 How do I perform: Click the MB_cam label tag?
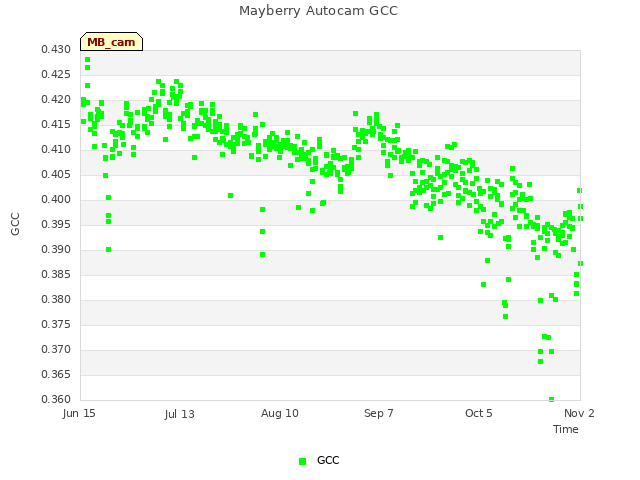coord(111,42)
